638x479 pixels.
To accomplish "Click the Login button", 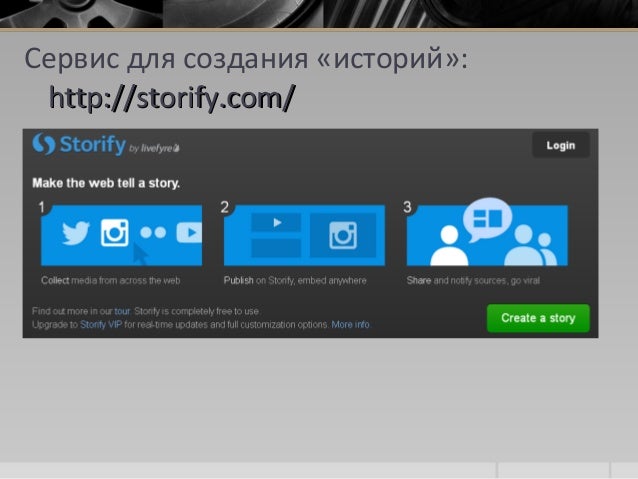I will coord(561,145).
